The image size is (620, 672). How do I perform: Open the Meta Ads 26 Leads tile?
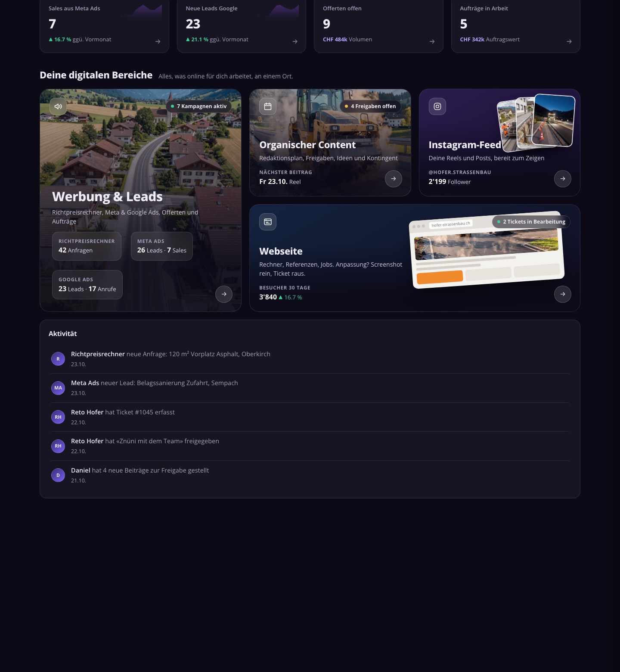coord(162,246)
